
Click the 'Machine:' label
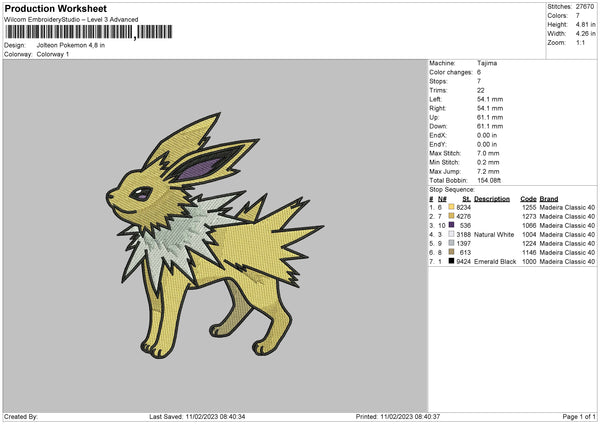[x=442, y=63]
